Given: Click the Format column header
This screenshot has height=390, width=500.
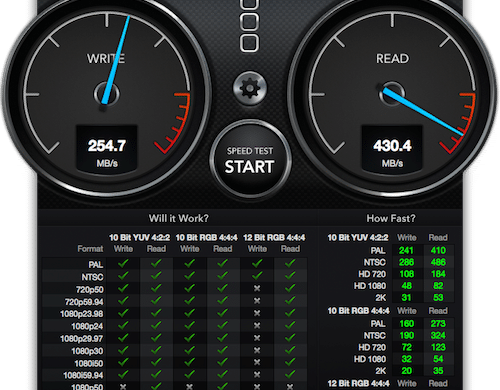Looking at the screenshot, I should (x=90, y=249).
